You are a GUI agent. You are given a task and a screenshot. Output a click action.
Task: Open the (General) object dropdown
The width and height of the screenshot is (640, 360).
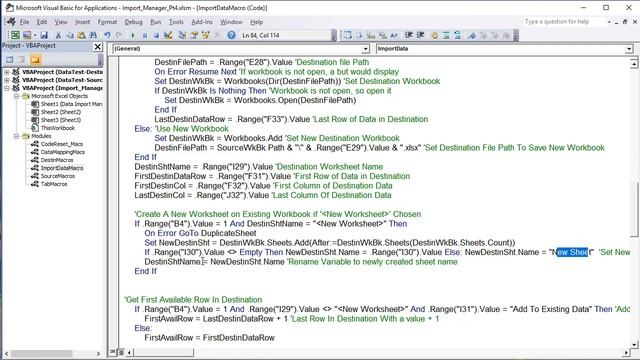pos(366,49)
